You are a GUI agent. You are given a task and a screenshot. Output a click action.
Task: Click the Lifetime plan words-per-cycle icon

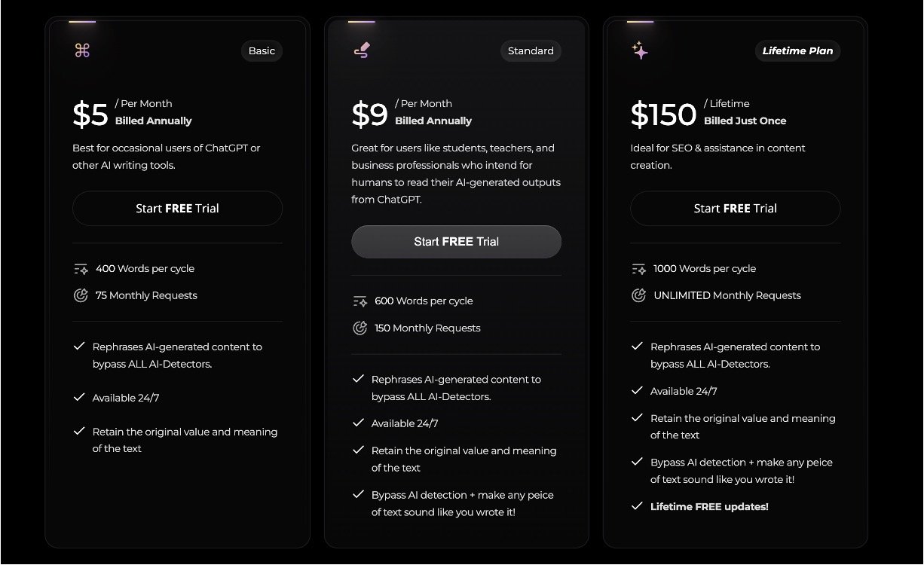pyautogui.click(x=638, y=269)
